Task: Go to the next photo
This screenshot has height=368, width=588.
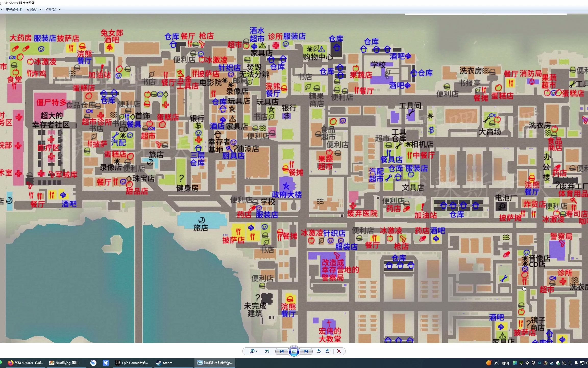Action: coord(306,351)
